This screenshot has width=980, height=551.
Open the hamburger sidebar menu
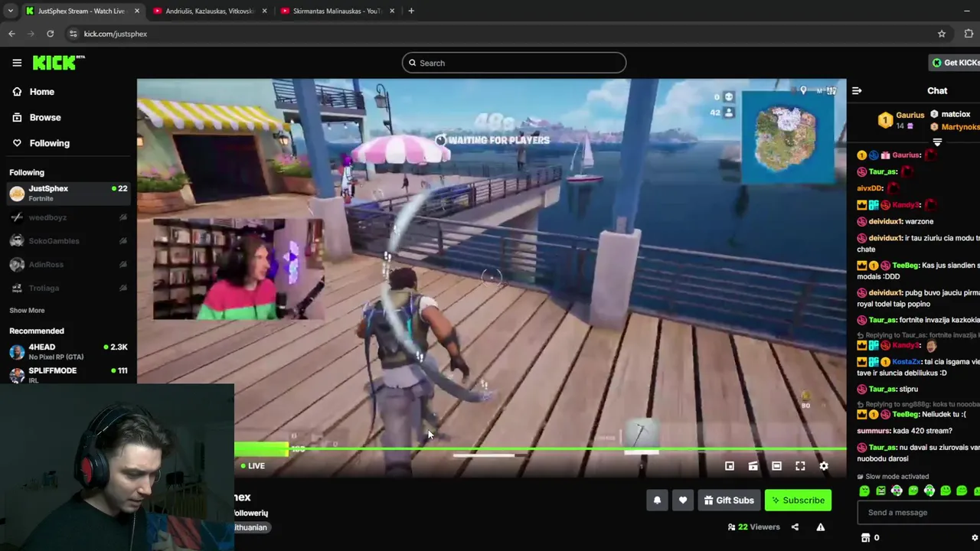(17, 63)
